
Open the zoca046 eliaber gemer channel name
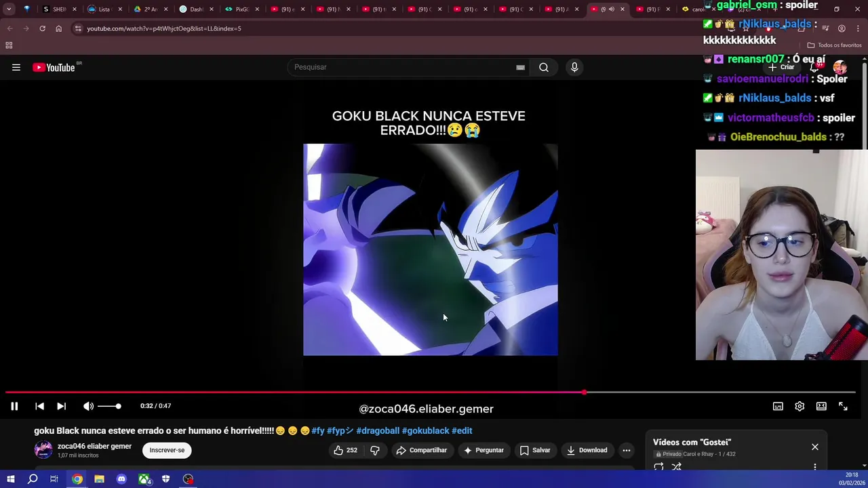click(x=94, y=446)
